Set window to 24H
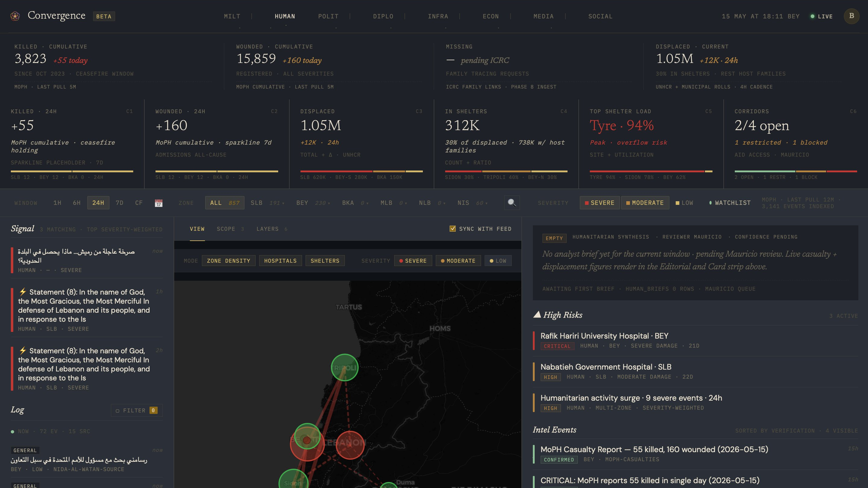 tap(98, 203)
